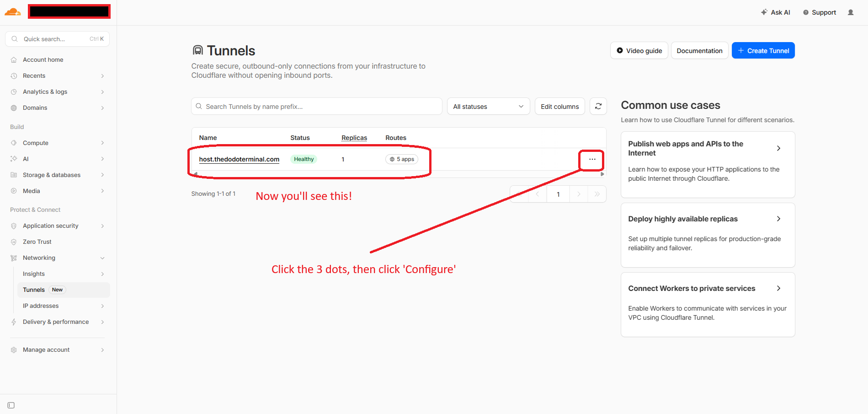
Task: Click the Status column header
Action: point(300,138)
